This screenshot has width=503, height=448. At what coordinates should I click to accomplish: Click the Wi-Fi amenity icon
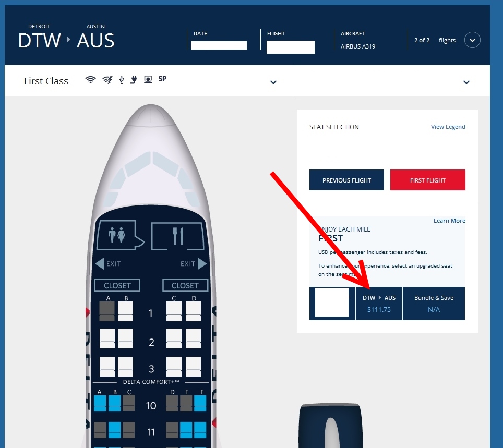90,79
